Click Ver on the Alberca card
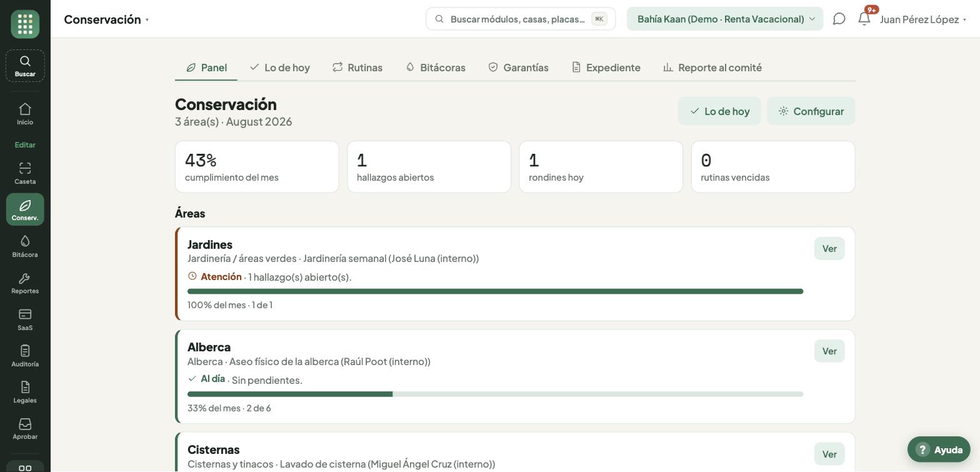This screenshot has width=980, height=472. [x=829, y=351]
